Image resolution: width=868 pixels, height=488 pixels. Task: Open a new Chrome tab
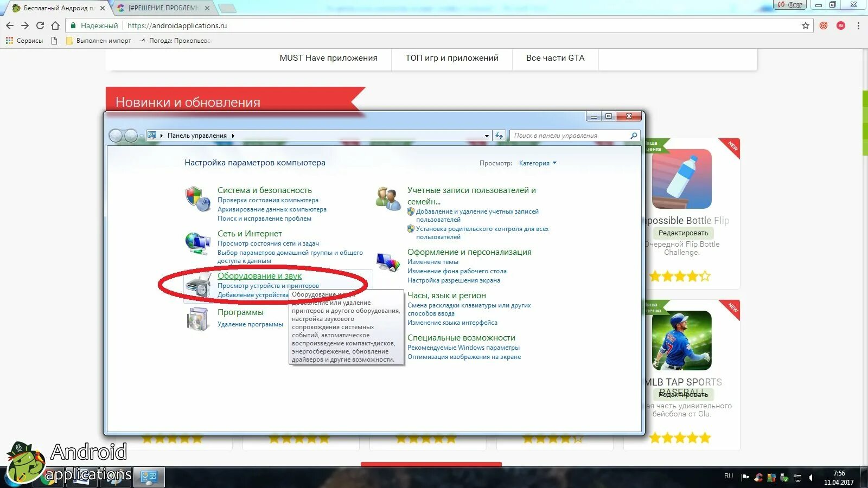coord(227,8)
